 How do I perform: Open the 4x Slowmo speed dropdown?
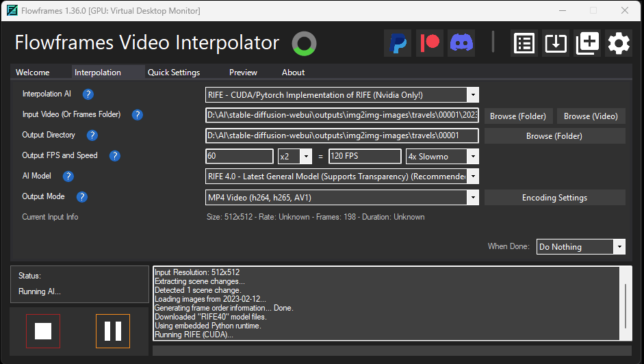472,157
